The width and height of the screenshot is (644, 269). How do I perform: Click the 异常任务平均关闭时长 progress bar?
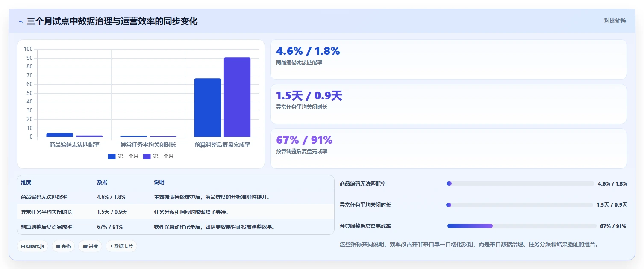[x=519, y=205]
